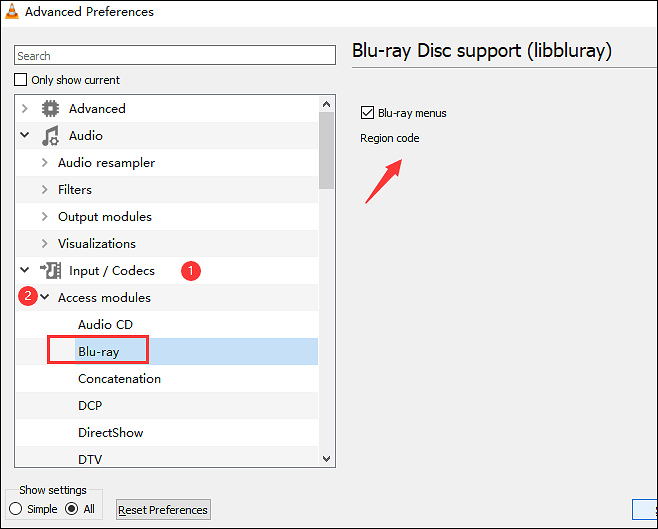
Task: Open the Concatenation access module
Action: pos(119,379)
